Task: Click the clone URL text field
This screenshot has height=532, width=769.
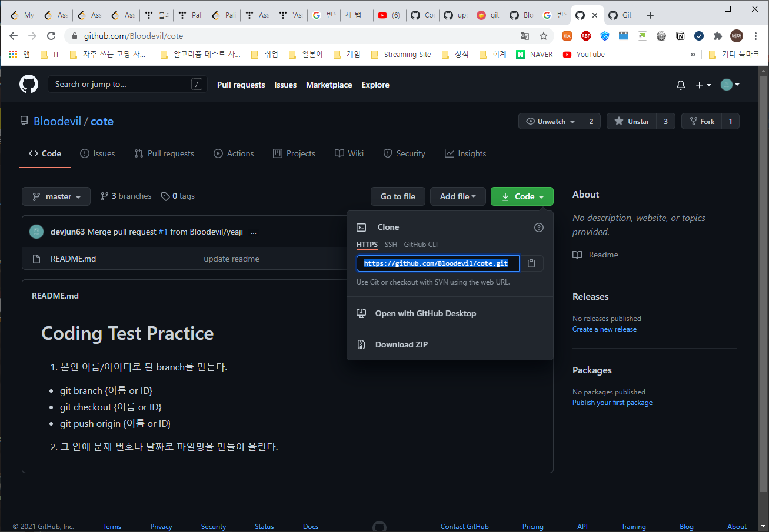Action: [438, 263]
